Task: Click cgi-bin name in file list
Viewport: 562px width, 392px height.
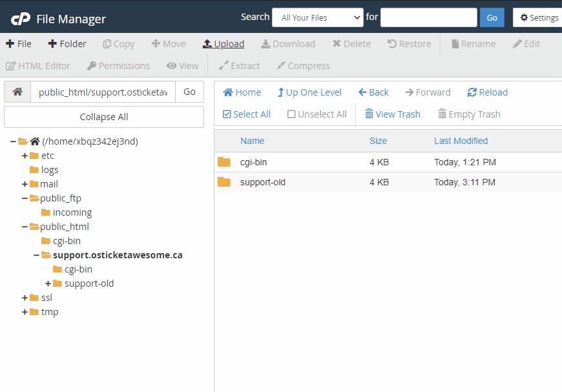Action: pos(253,162)
